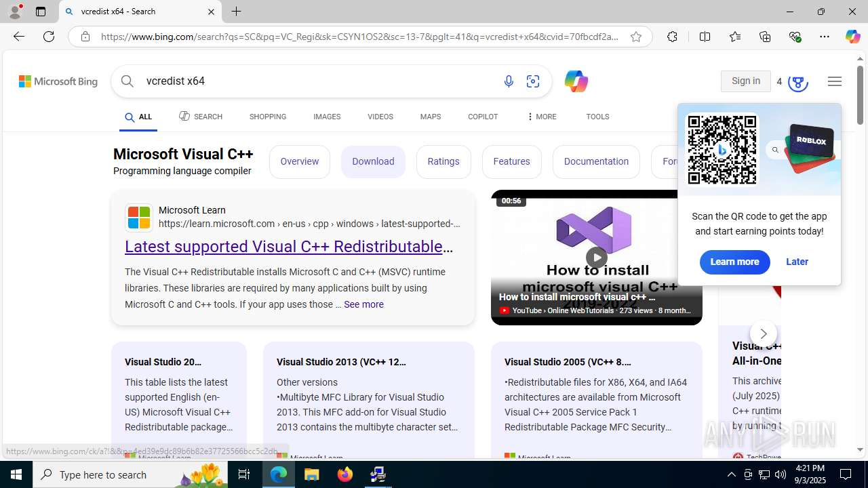Select the Overview chip
The height and width of the screenshot is (488, 868).
[300, 162]
